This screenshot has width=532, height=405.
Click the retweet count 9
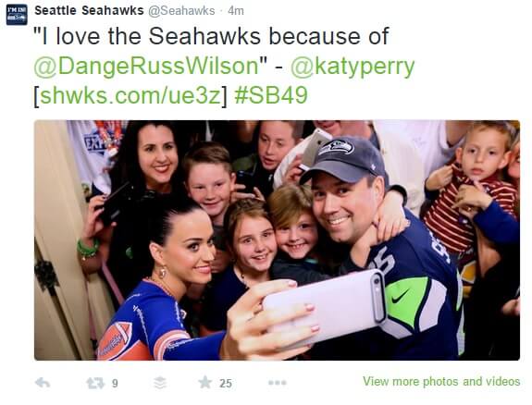(x=115, y=384)
